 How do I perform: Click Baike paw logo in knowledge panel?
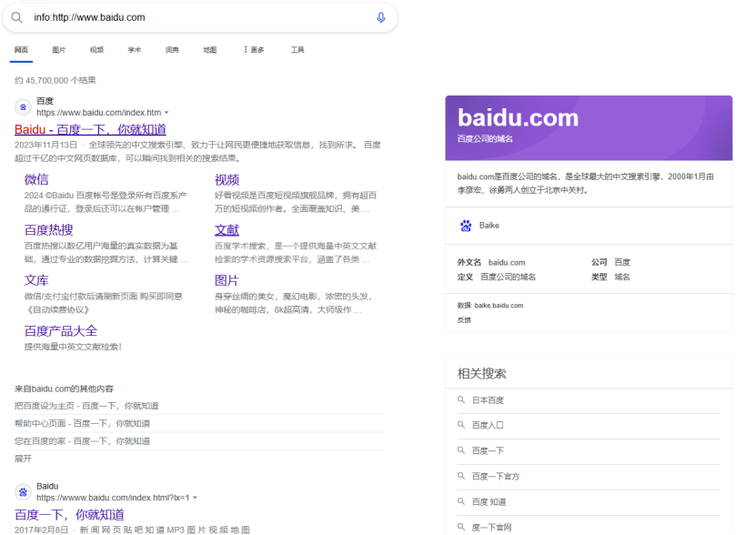click(466, 226)
